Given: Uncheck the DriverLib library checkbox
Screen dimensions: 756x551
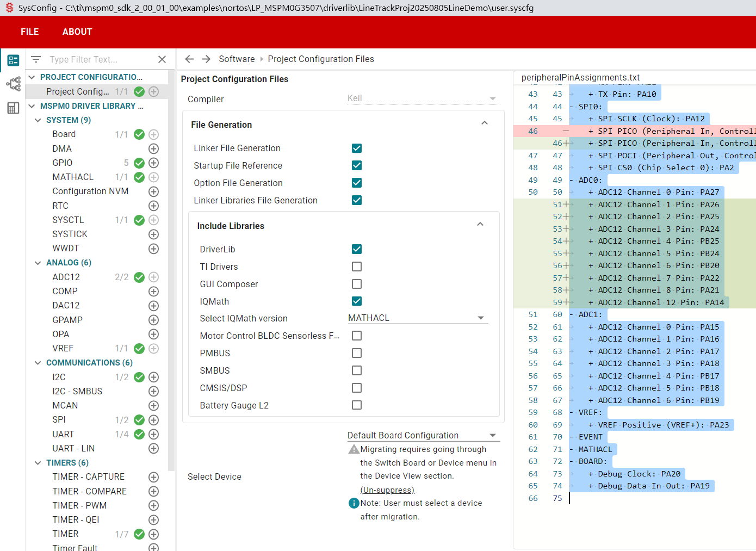Looking at the screenshot, I should [x=357, y=249].
